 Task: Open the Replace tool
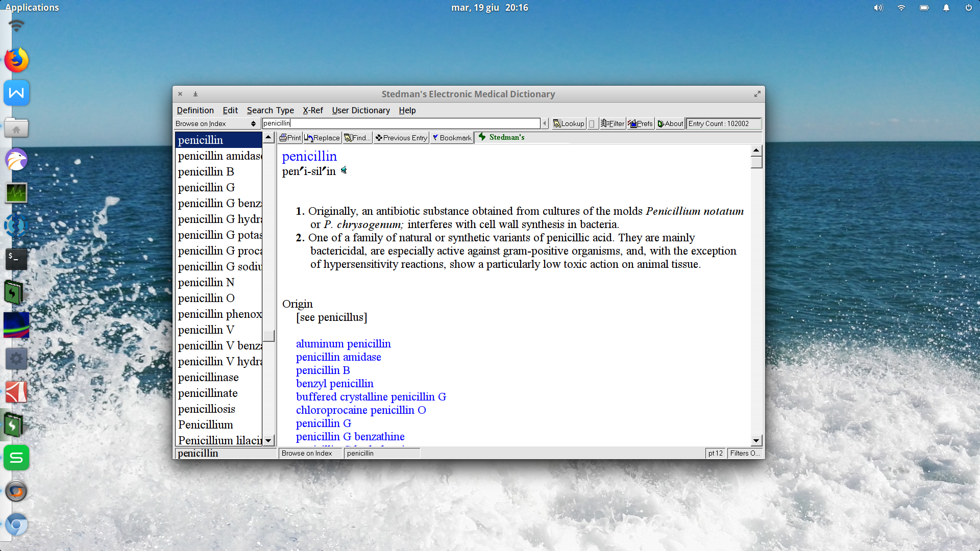point(322,137)
